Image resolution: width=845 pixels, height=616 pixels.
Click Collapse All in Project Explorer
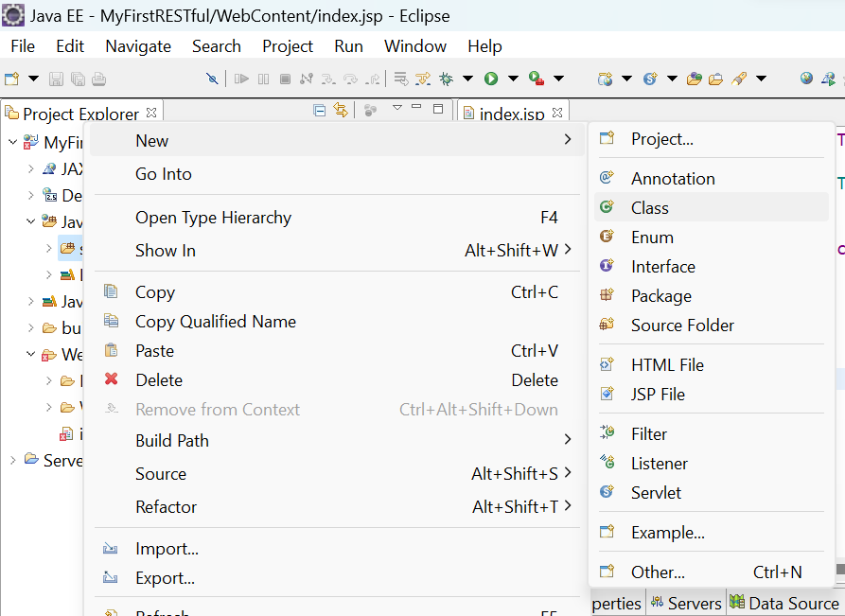pos(320,111)
